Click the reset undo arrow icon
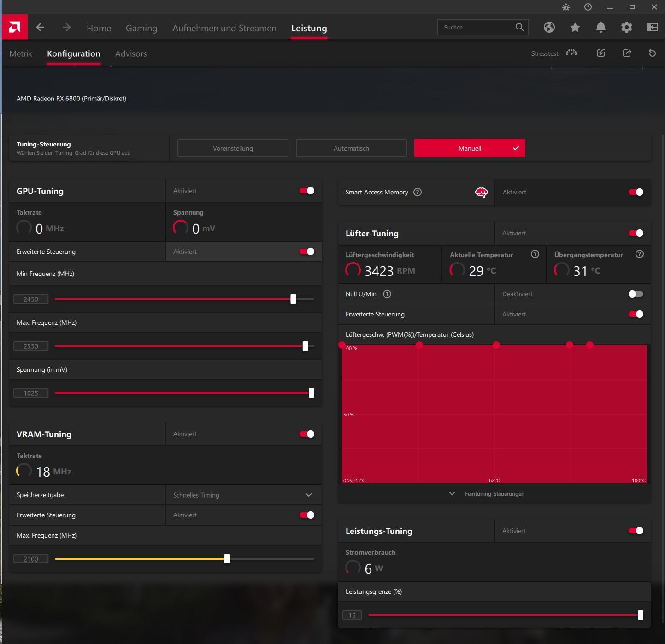 coord(652,53)
